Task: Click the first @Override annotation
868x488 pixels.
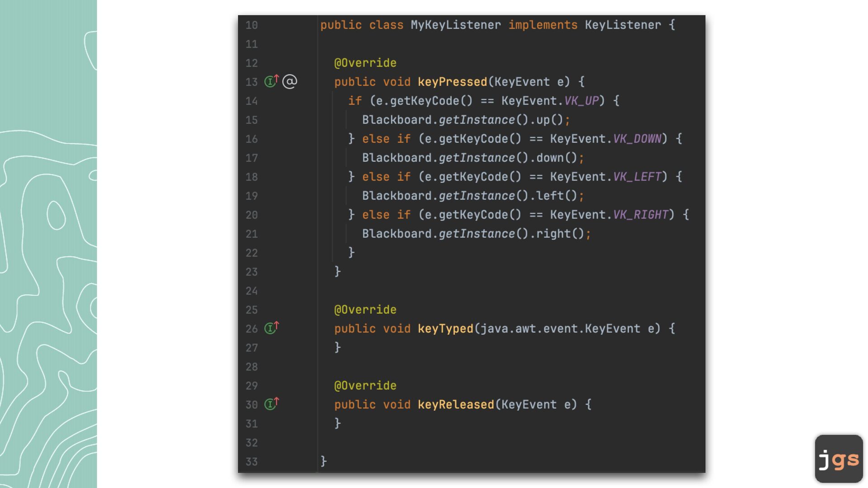Action: (365, 63)
